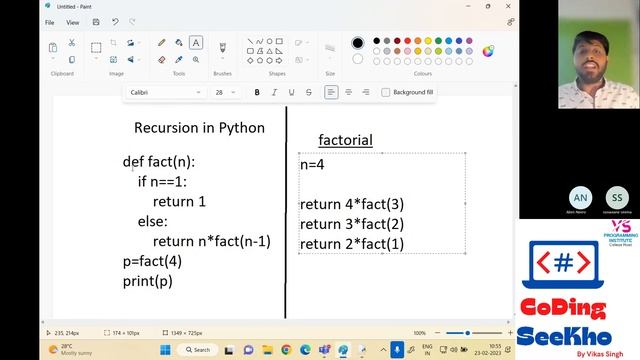Open the Shape outline dropdown

click(302, 42)
